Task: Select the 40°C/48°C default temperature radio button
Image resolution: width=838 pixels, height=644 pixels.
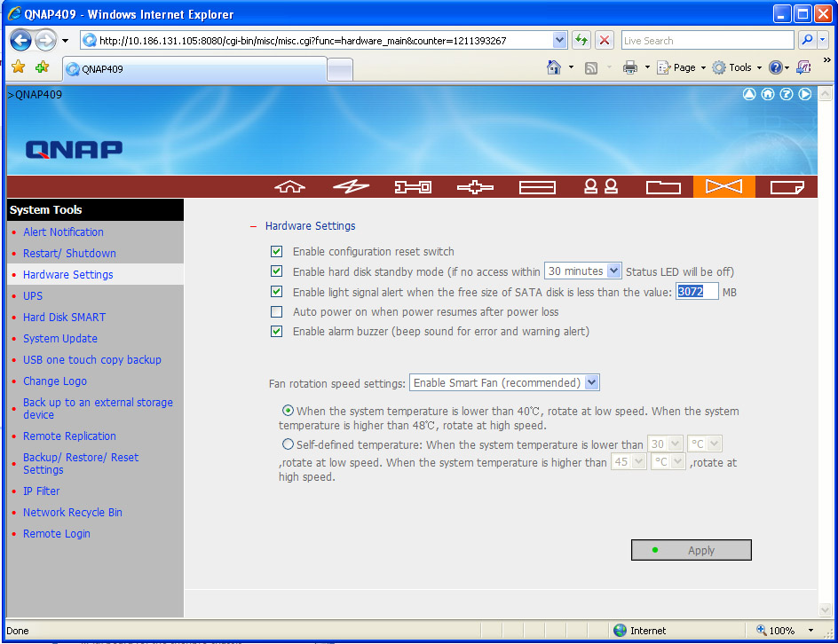Action: [288, 410]
